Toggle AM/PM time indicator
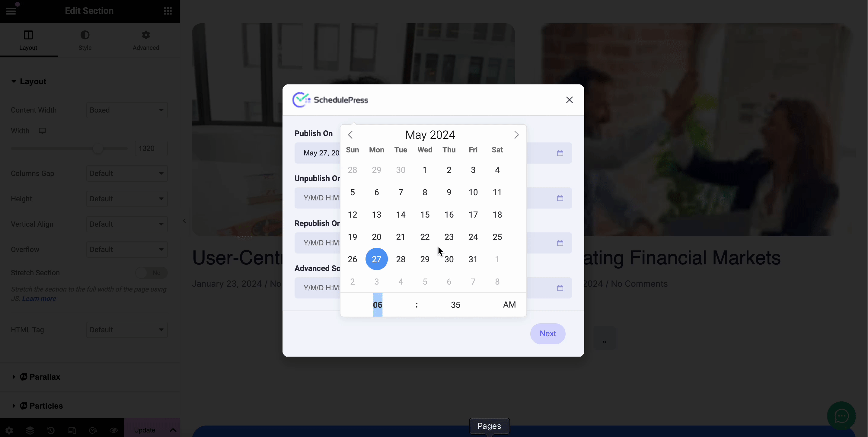 (x=509, y=304)
